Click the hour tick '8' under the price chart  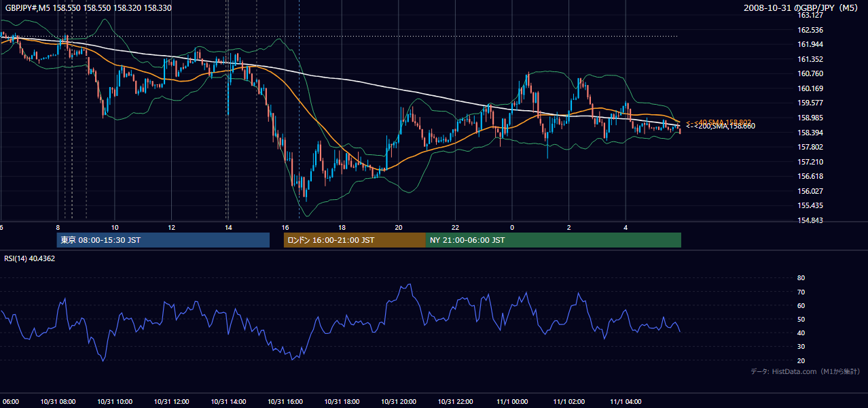coord(58,228)
